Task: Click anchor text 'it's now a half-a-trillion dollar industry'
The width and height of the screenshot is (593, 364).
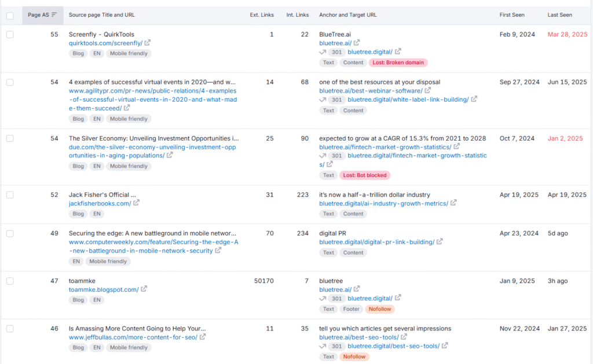Action: pos(375,194)
